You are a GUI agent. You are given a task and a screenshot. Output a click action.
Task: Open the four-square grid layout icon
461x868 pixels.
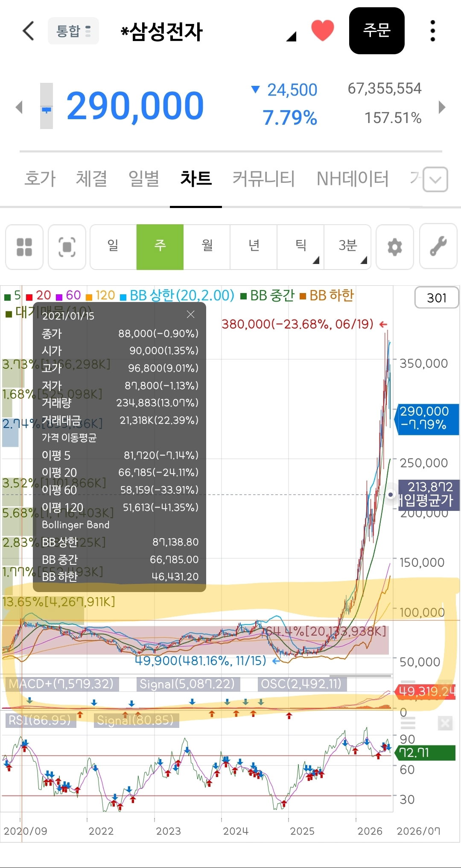(24, 247)
